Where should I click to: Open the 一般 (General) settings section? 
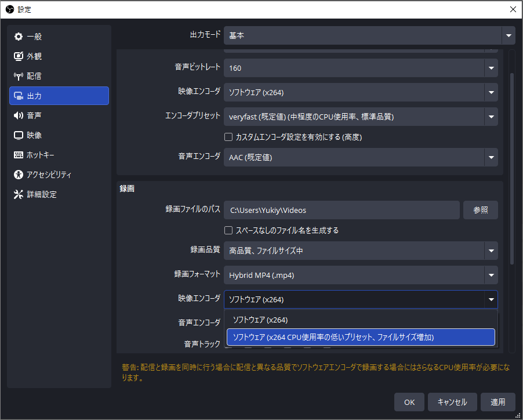35,36
